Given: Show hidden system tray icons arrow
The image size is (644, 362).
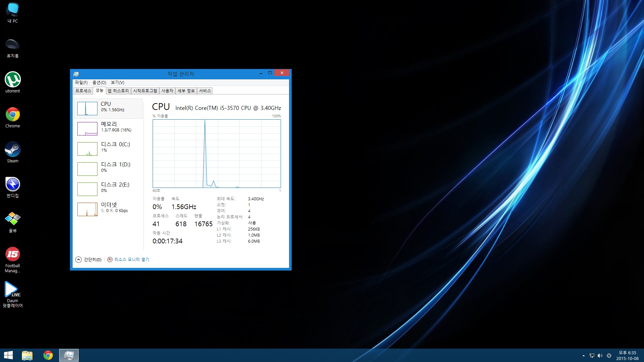Looking at the screenshot, I should point(583,356).
